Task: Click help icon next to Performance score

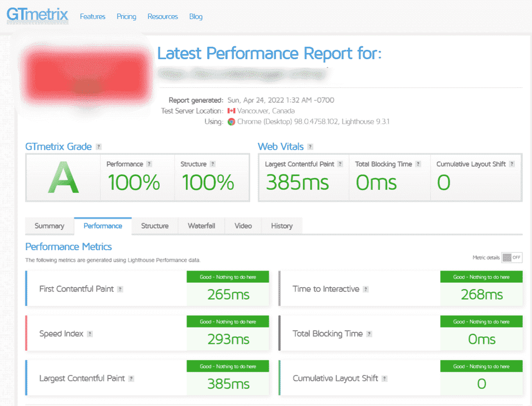Action: pos(149,164)
